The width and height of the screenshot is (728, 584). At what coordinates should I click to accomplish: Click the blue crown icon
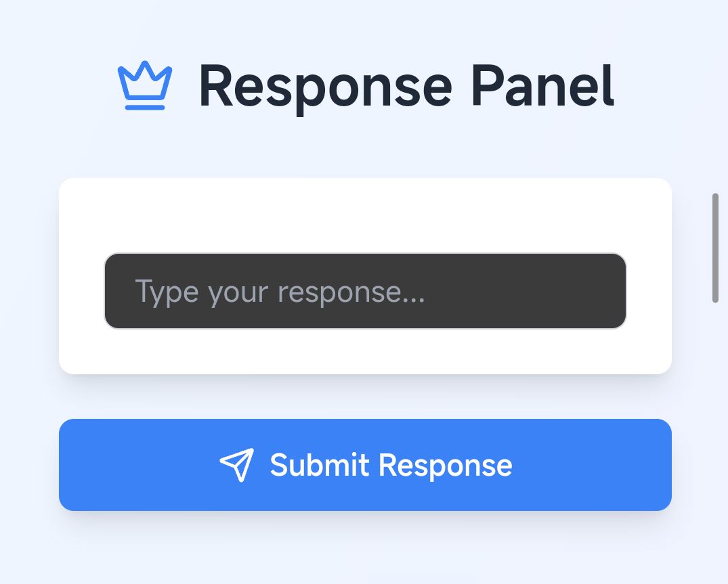click(x=145, y=85)
